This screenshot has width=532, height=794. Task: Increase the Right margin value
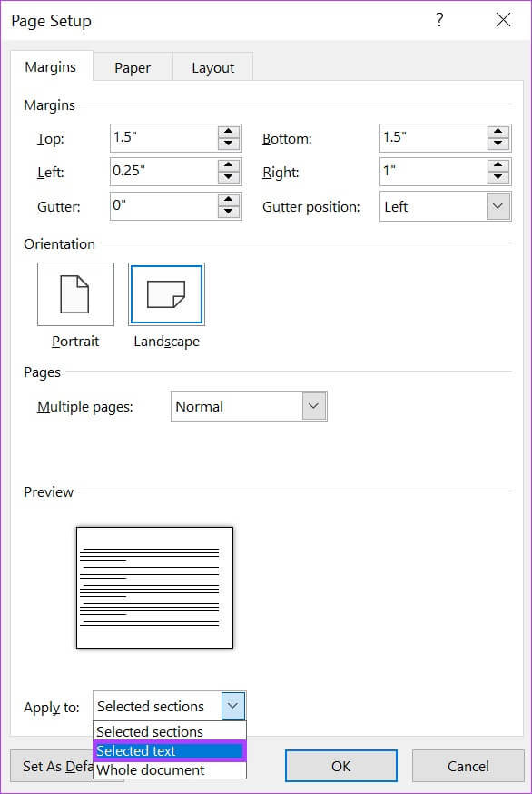(x=498, y=165)
